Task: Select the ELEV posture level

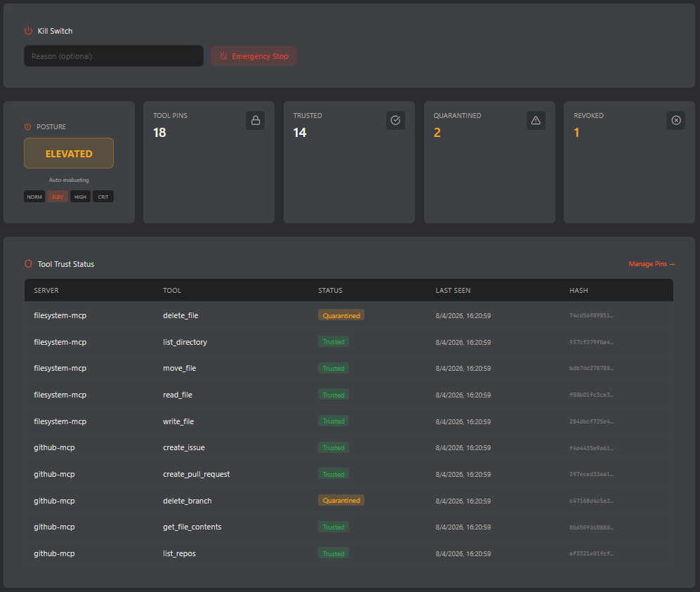Action: coord(58,197)
